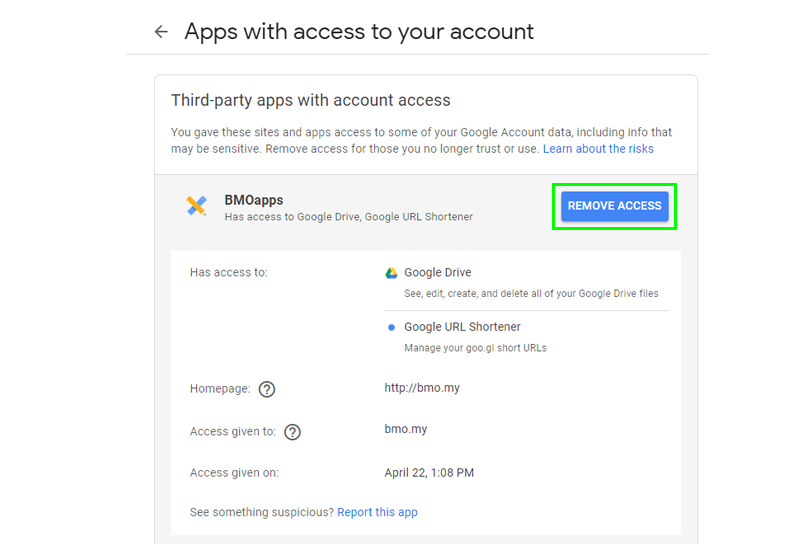The image size is (800, 544).
Task: Click the BMOapps app logo icon
Action: [x=196, y=206]
